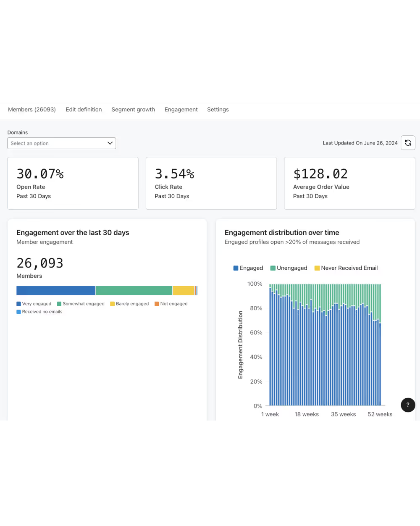Image resolution: width=420 pixels, height=526 pixels.
Task: Click the Very engaged blue legend swatch
Action: coord(18,304)
